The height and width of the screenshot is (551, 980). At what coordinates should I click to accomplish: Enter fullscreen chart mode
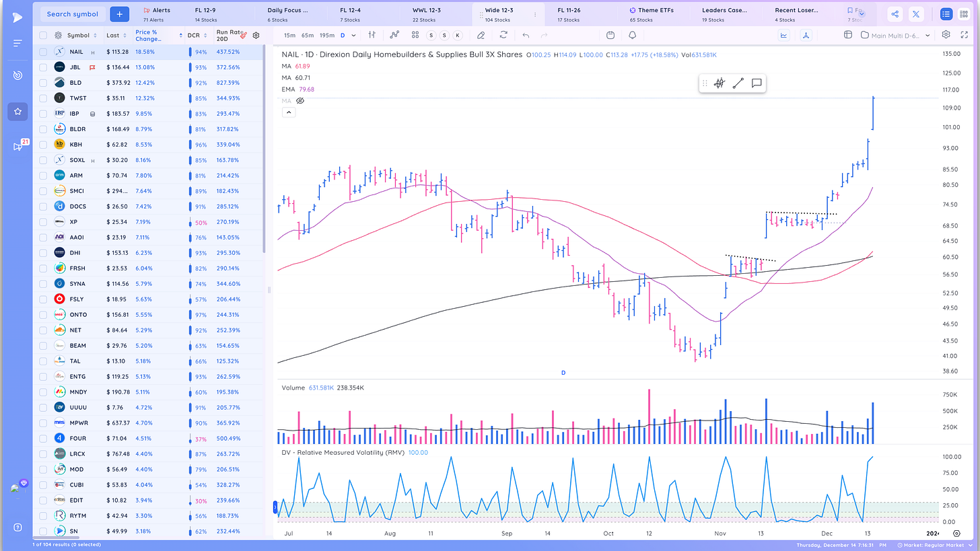coord(964,35)
